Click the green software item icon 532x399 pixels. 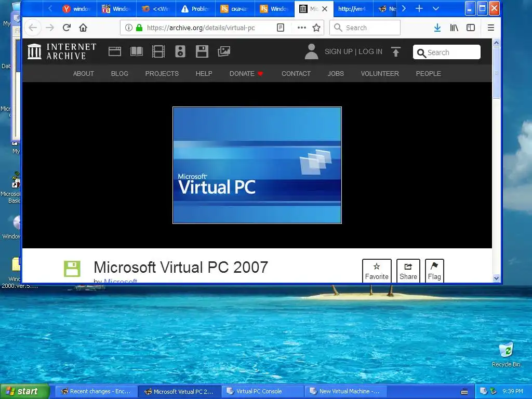coord(72,269)
